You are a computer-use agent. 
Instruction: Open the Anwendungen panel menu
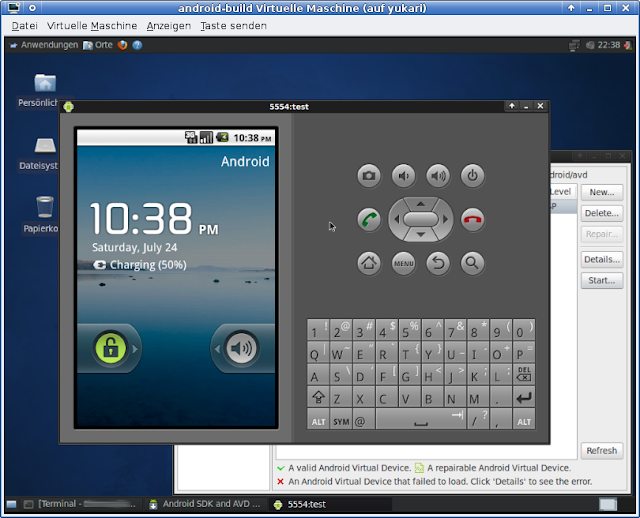44,45
